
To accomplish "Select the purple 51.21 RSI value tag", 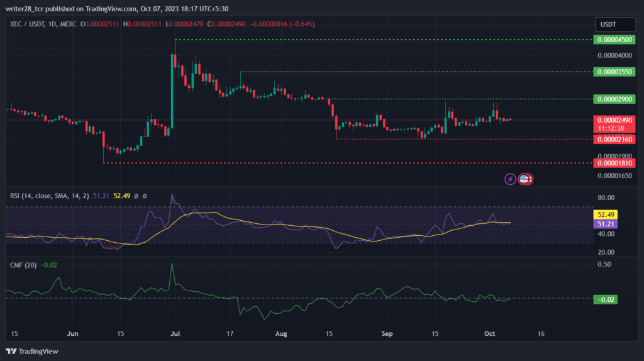I will point(606,224).
